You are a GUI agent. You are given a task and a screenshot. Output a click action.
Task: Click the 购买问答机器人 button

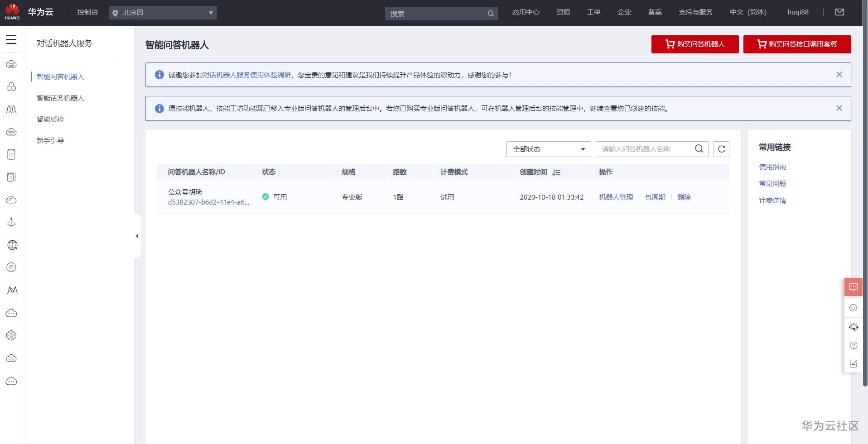coord(695,44)
